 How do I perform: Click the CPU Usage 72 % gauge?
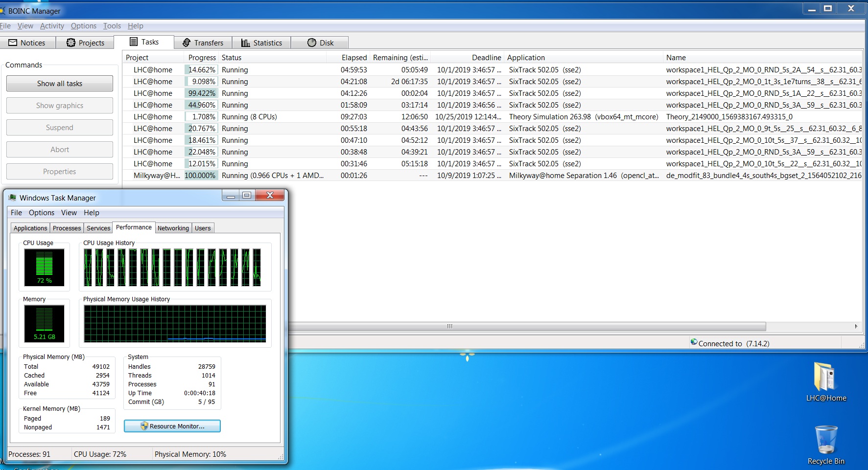point(44,267)
